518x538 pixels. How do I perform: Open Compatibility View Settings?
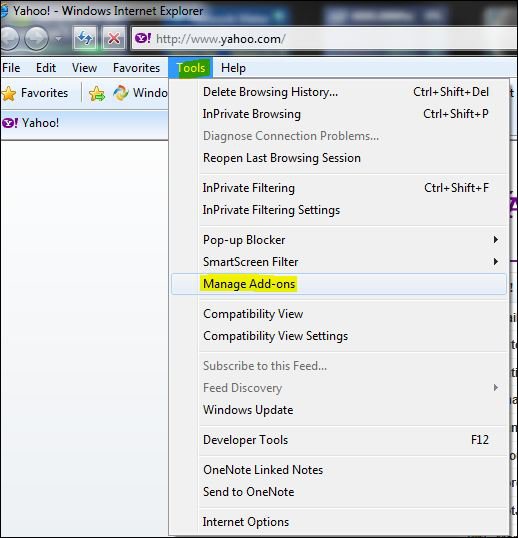[339, 336]
